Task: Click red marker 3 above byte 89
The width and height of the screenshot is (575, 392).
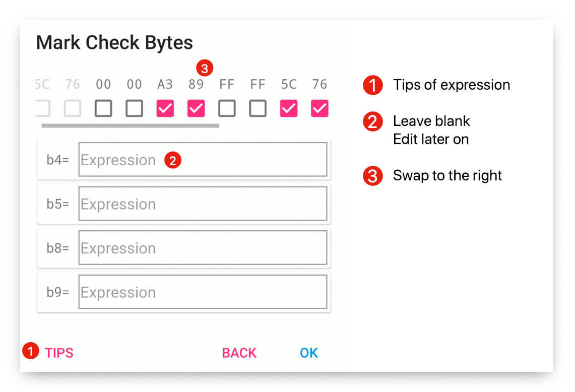Action: coord(205,68)
